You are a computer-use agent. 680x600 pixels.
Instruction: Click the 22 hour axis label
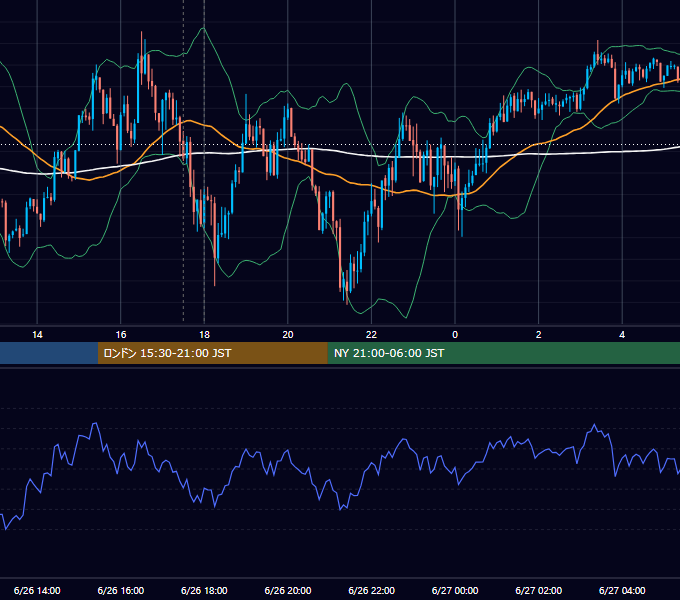(371, 335)
